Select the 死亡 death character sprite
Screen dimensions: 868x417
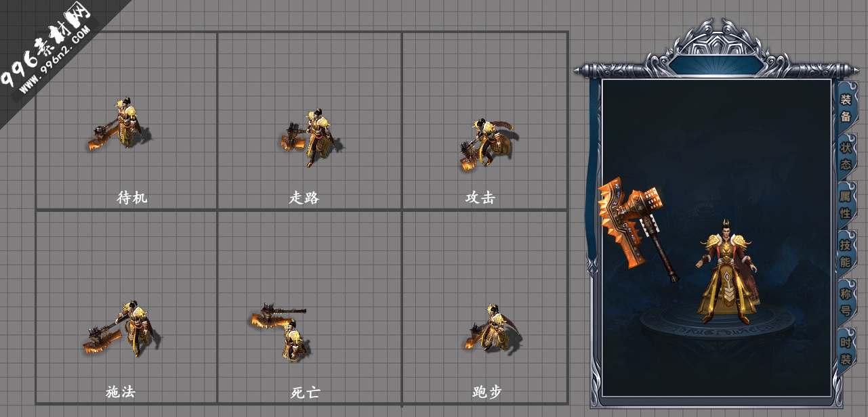[281, 332]
